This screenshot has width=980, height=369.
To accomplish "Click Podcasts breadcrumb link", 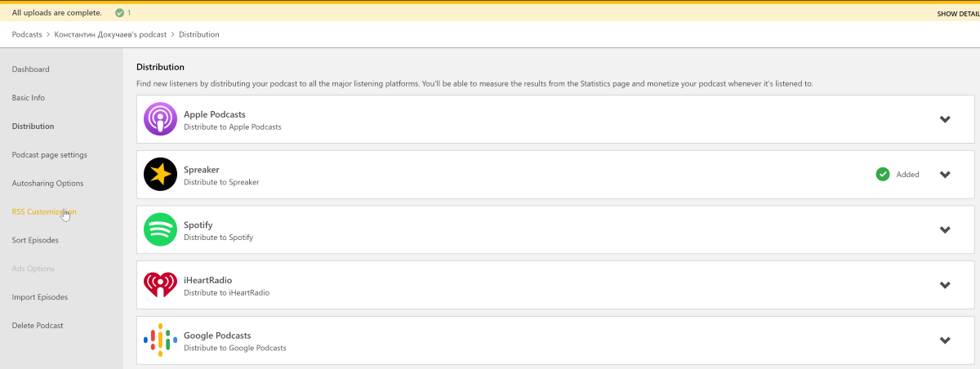I will pyautogui.click(x=27, y=34).
